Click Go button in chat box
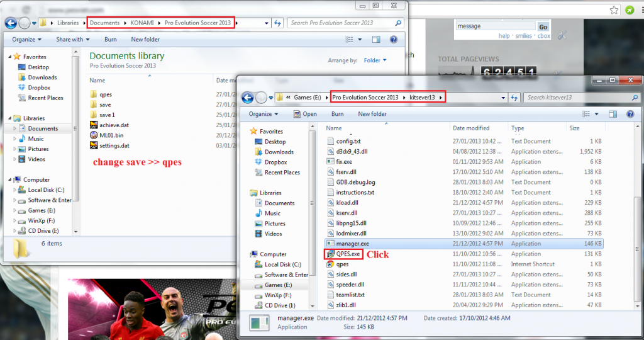 (x=543, y=26)
